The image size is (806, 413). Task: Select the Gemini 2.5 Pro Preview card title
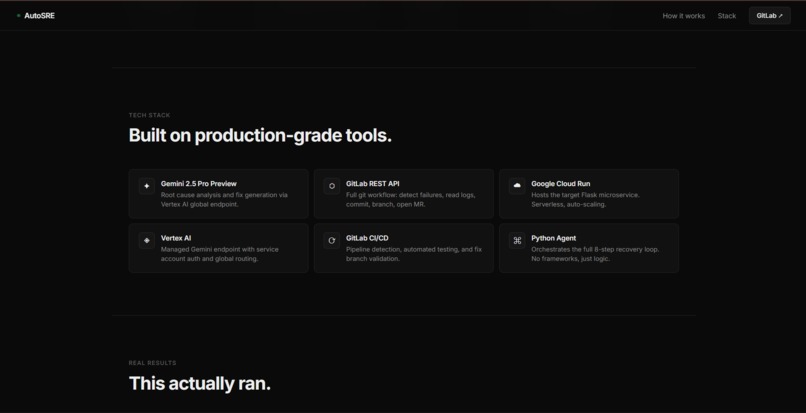coord(198,184)
